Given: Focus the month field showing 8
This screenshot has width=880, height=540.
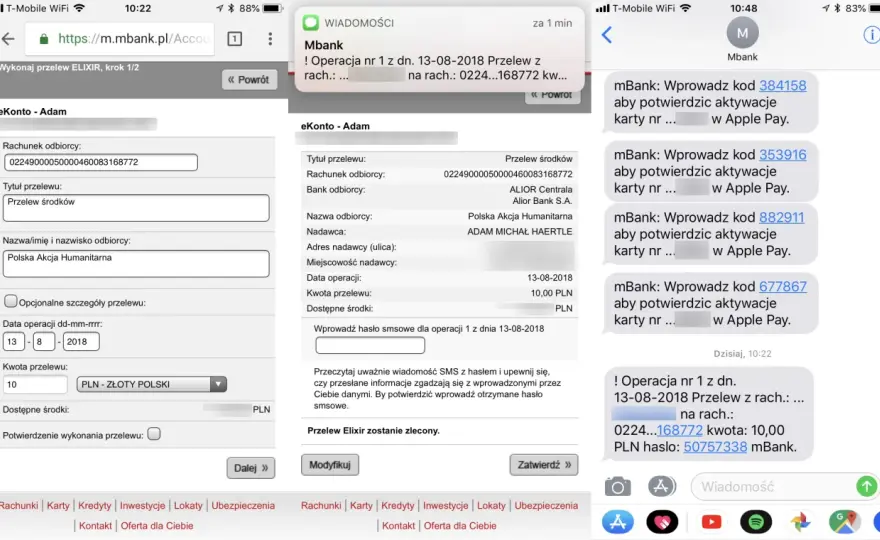Looking at the screenshot, I should pyautogui.click(x=43, y=341).
